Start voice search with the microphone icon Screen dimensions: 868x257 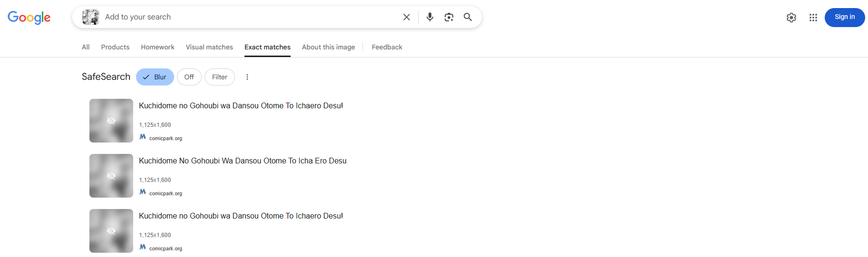point(430,17)
